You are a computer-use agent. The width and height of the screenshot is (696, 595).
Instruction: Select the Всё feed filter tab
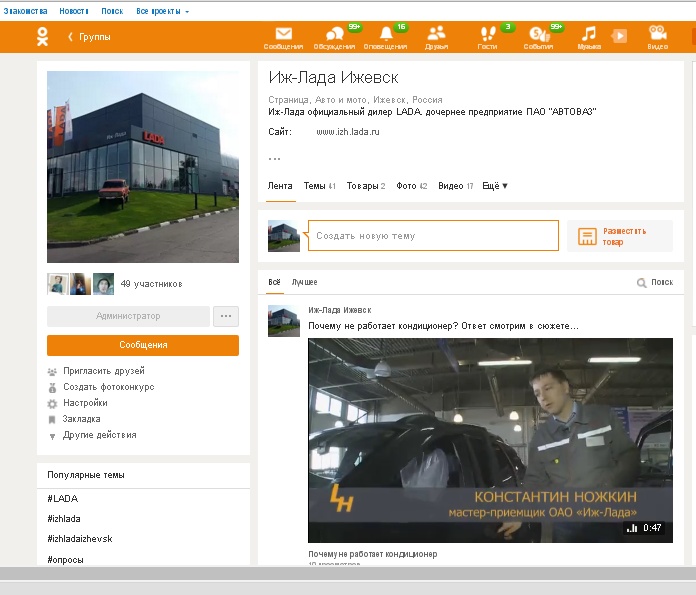click(274, 282)
